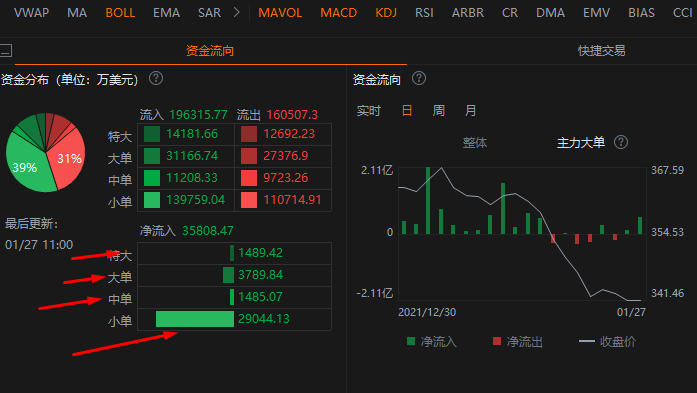Toggle the EMA indicator
This screenshot has width=697, height=393.
click(166, 13)
